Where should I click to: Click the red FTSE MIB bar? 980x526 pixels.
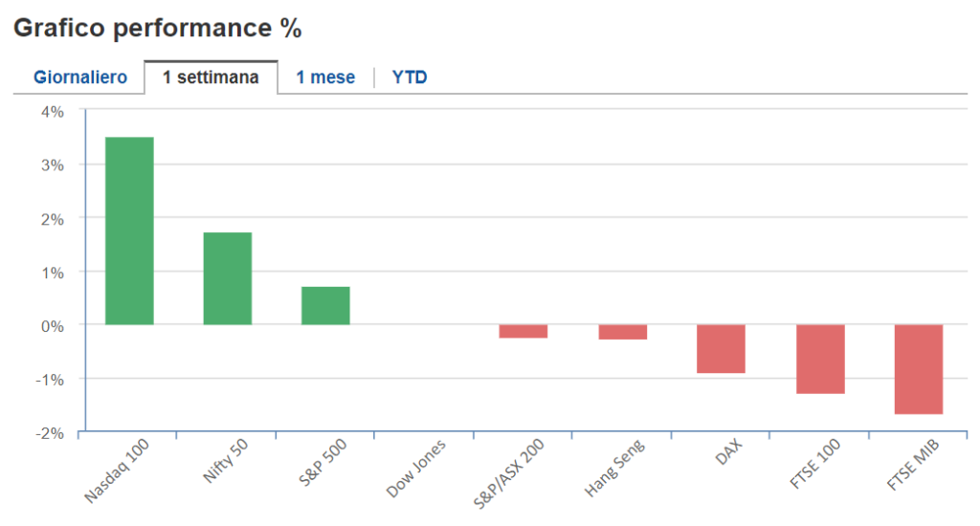(x=918, y=369)
